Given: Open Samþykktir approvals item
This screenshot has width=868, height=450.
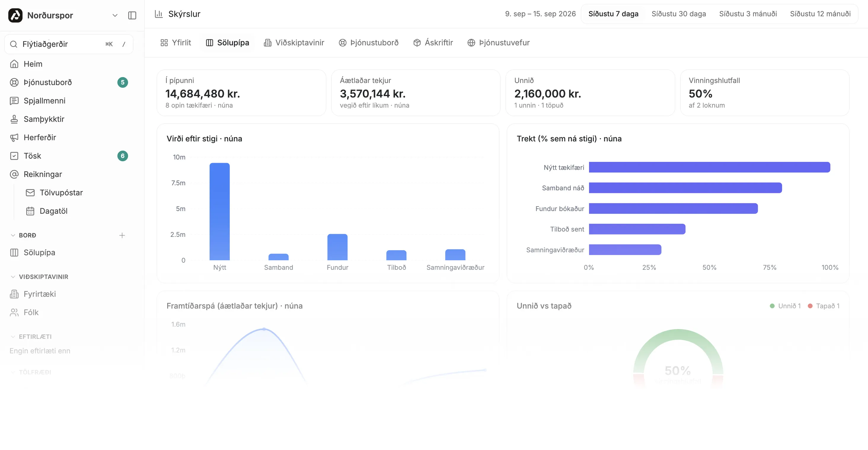Looking at the screenshot, I should point(69,119).
